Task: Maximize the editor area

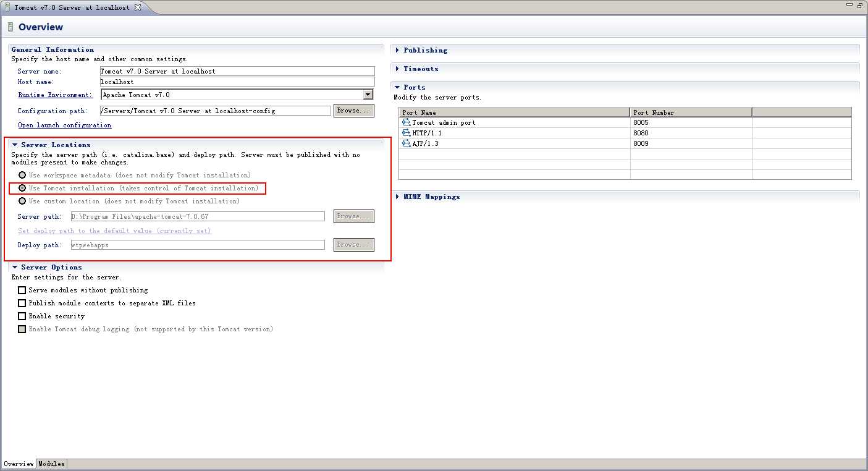Action: pyautogui.click(x=860, y=5)
